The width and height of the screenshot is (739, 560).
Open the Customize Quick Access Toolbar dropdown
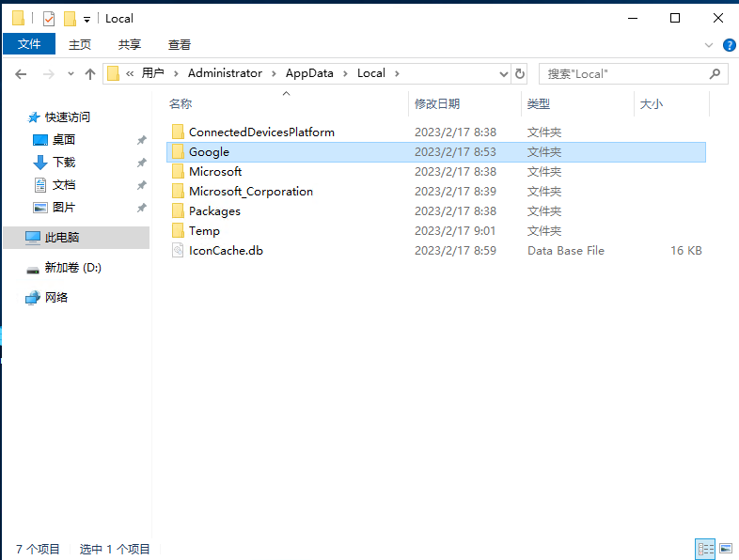pos(86,19)
